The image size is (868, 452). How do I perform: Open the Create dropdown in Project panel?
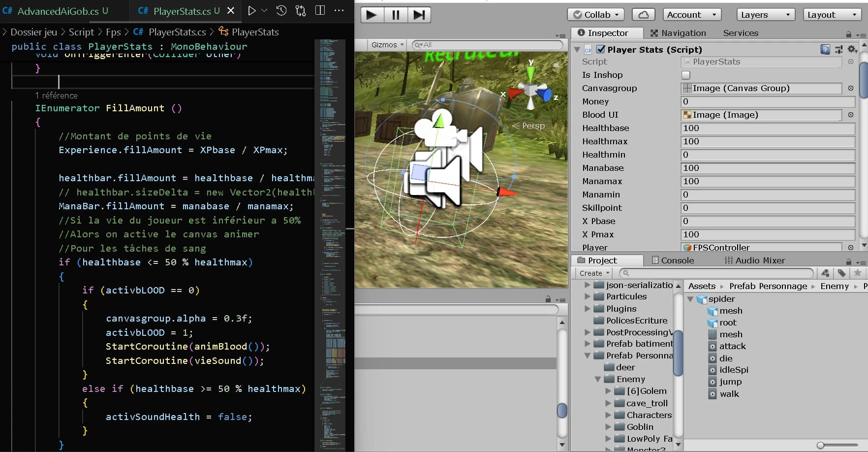[x=594, y=273]
